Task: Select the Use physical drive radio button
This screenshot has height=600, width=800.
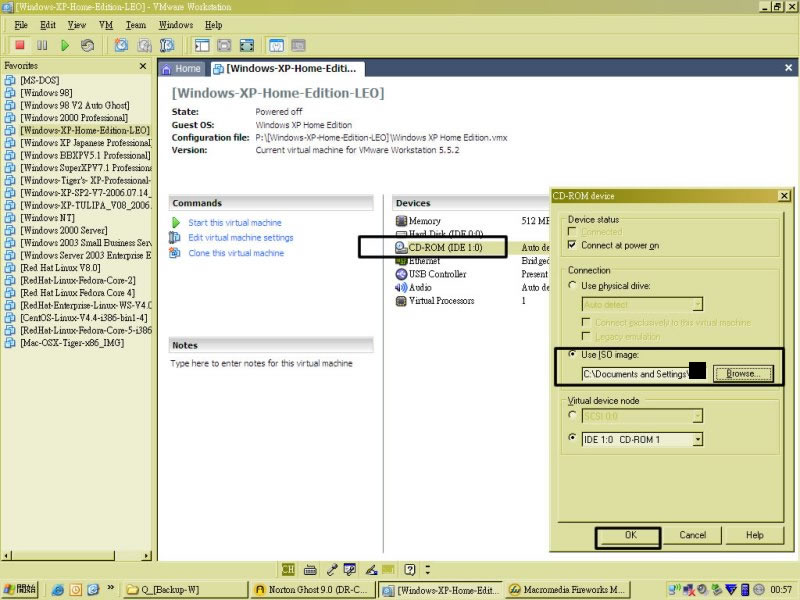Action: 572,285
